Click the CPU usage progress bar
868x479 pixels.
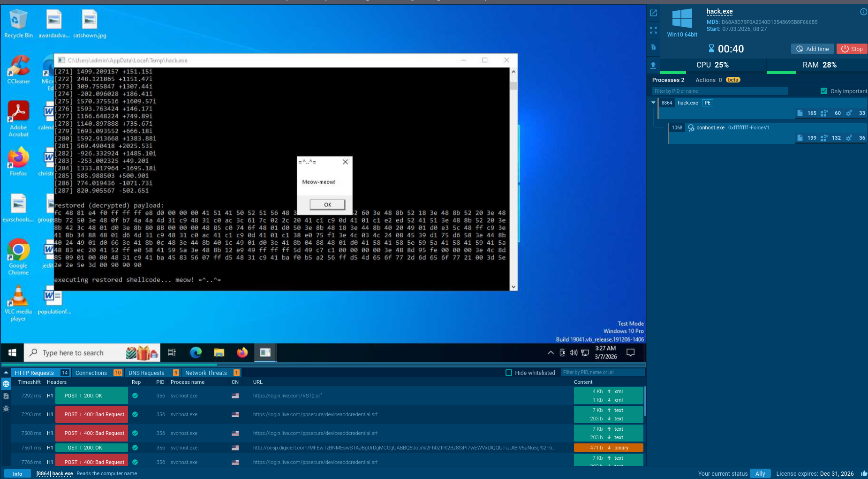[673, 71]
